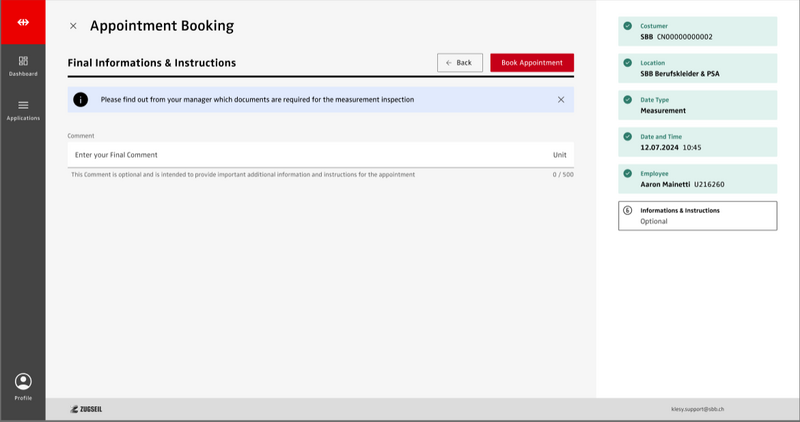Select the Location step SBB Berufskleider & PSA

pos(697,68)
